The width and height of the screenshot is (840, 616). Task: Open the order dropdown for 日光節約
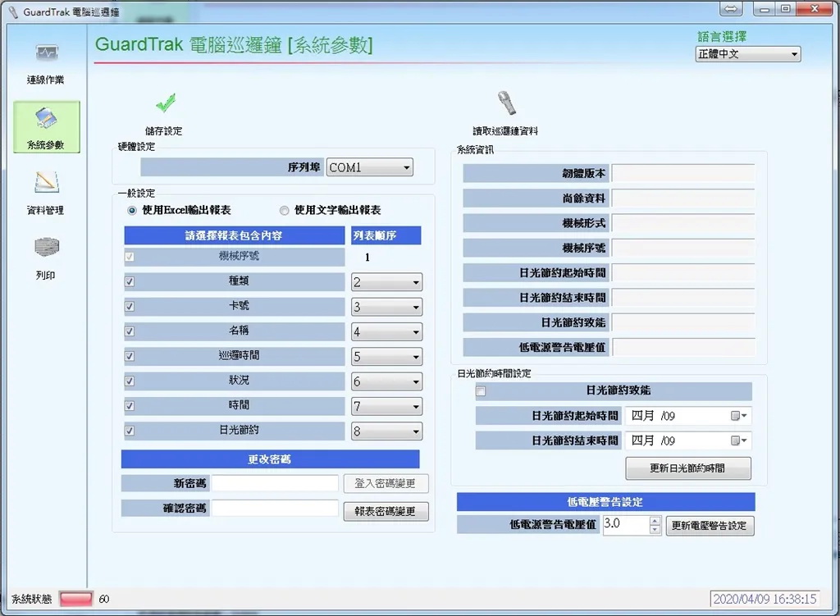[386, 431]
